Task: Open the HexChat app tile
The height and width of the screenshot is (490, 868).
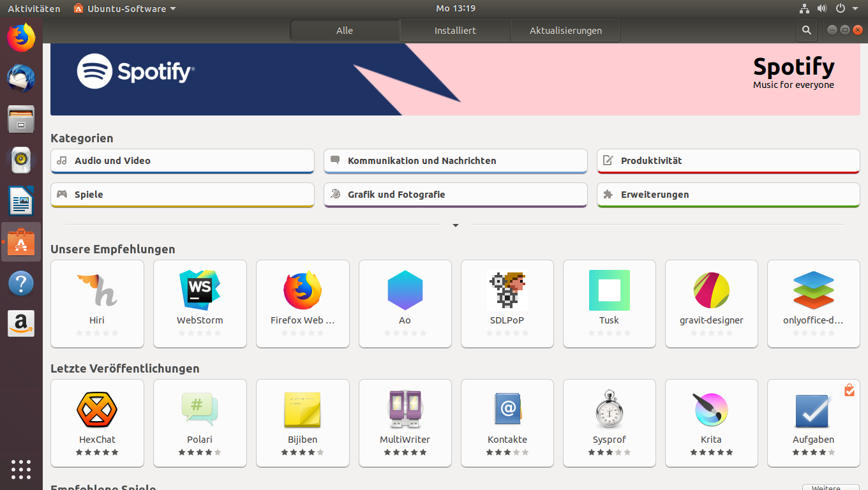Action: [x=97, y=423]
